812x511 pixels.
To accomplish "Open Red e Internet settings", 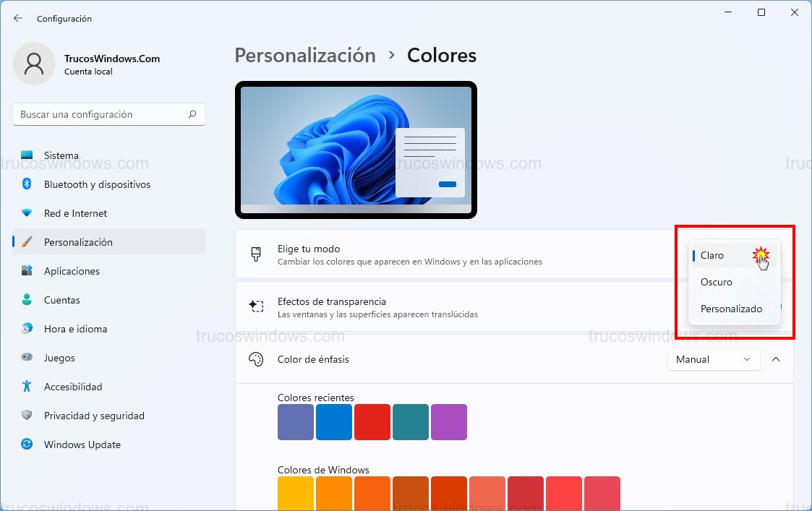I will click(x=74, y=213).
